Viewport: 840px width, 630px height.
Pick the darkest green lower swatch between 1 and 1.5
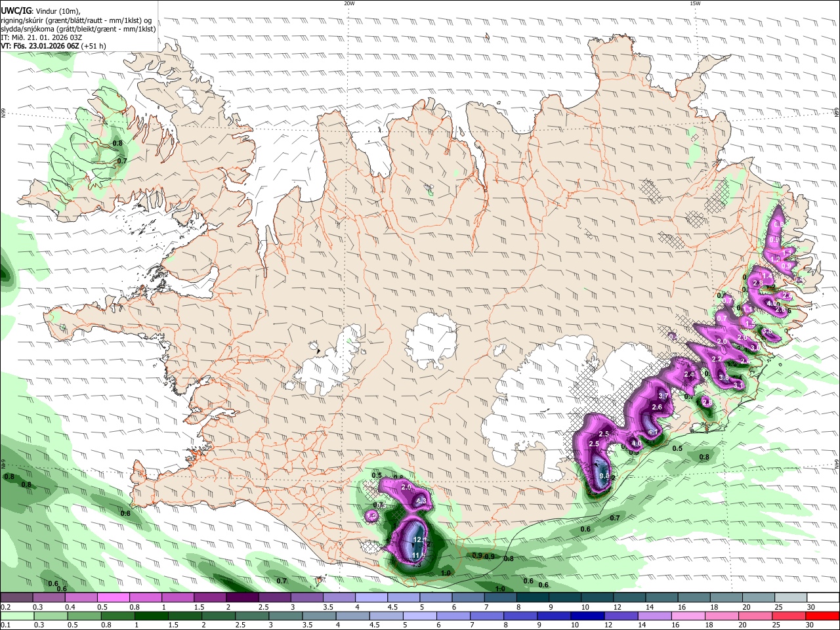[x=151, y=616]
